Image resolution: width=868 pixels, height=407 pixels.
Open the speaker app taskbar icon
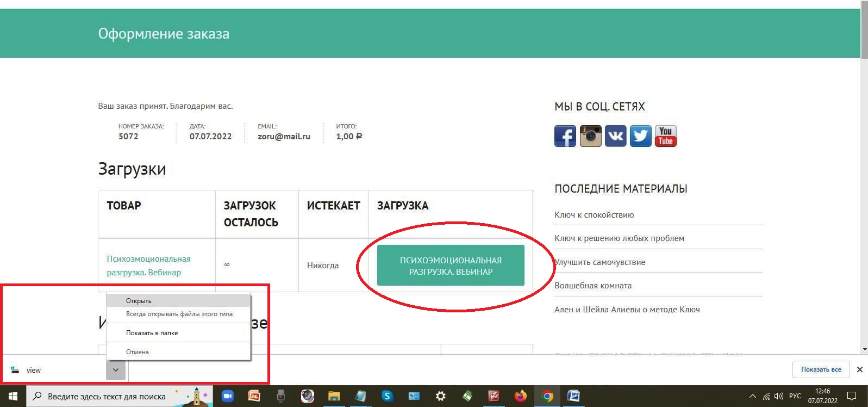click(x=308, y=396)
